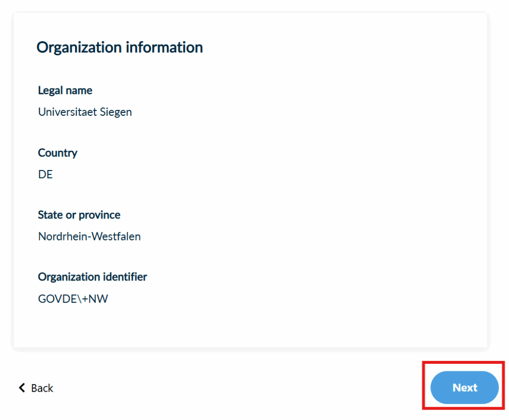
Task: Click the Universitaet Siegen legal name value
Action: pyautogui.click(x=85, y=112)
